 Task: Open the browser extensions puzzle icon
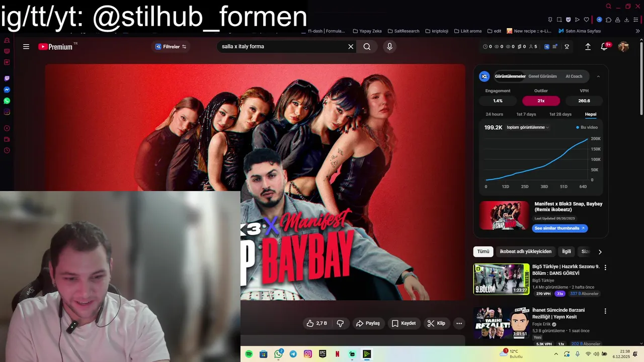coord(608,20)
